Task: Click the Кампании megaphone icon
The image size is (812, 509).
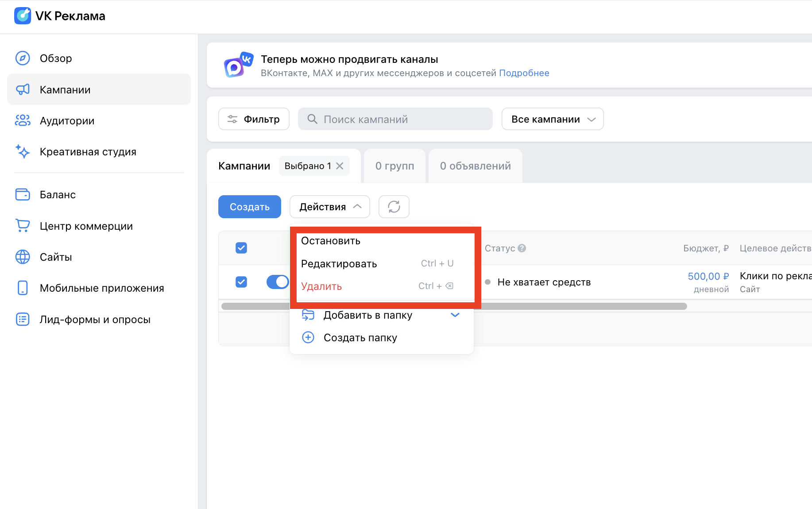Action: (x=23, y=89)
